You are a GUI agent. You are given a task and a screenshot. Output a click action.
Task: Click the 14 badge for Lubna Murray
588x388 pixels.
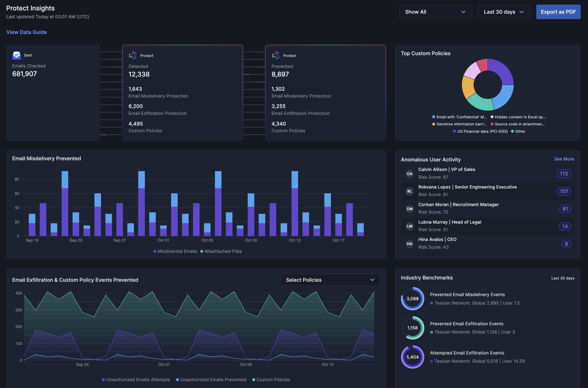[x=565, y=226]
